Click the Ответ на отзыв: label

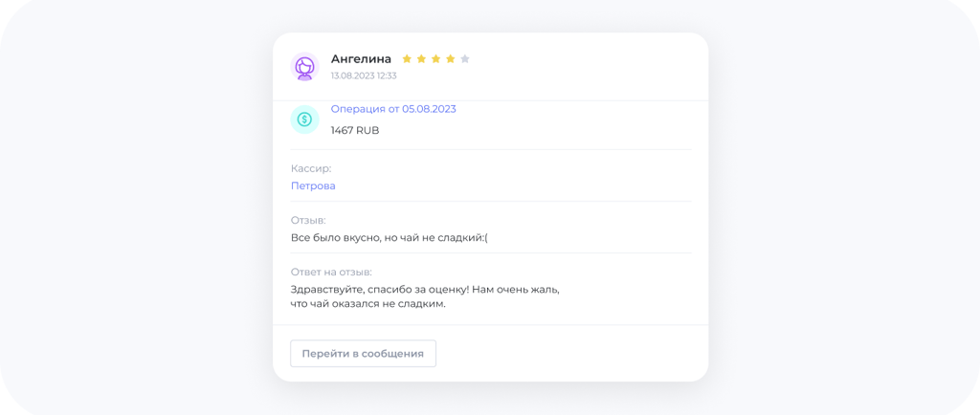point(331,273)
